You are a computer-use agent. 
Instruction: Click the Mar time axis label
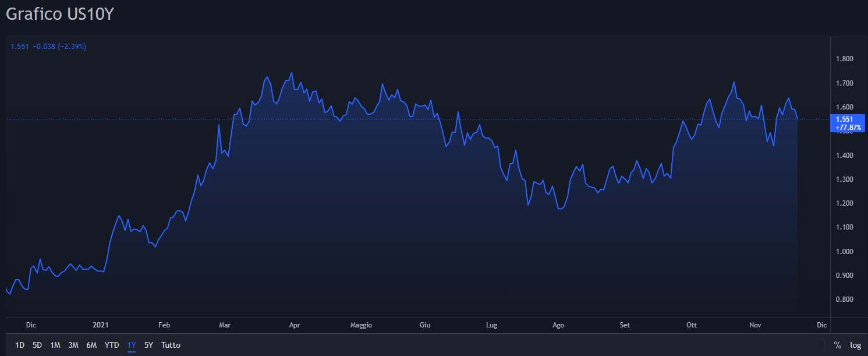coord(225,325)
